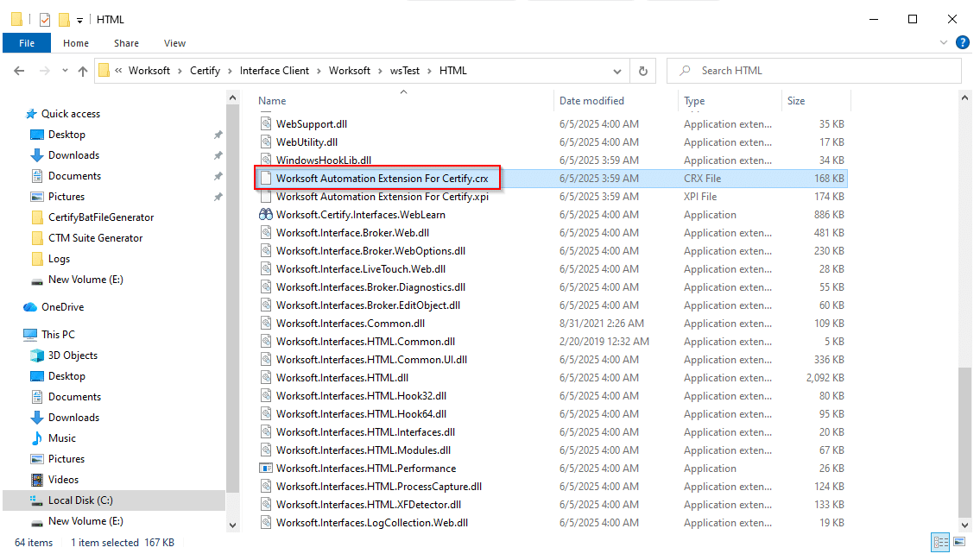Click the Worksoft.Interfaces.HTML.Performance application icon
The width and height of the screenshot is (980, 560).
click(x=266, y=468)
